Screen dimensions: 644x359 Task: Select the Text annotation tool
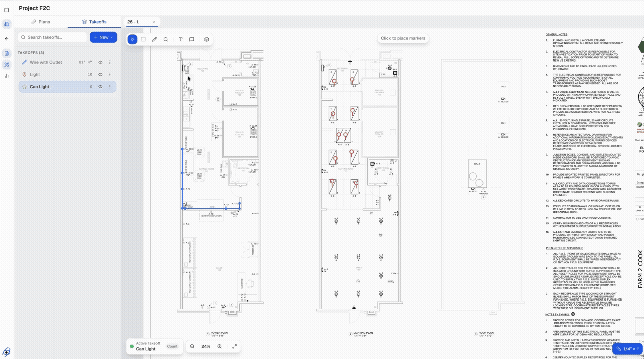(180, 39)
